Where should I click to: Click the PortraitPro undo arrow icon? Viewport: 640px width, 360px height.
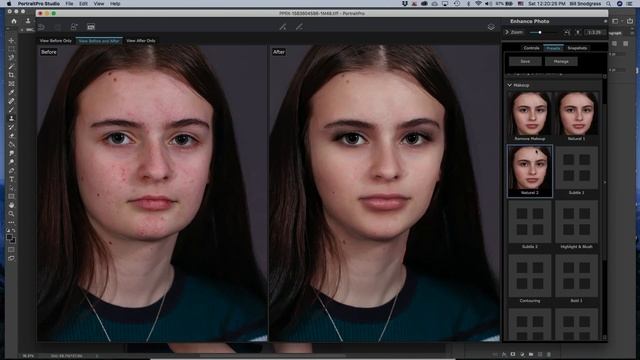[x=41, y=27]
